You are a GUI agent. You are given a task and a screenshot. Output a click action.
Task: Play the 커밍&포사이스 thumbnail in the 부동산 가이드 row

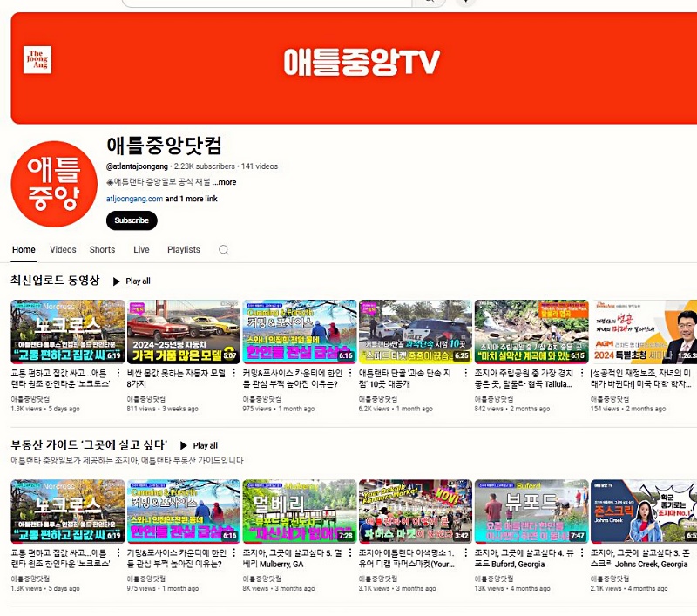[x=184, y=511]
